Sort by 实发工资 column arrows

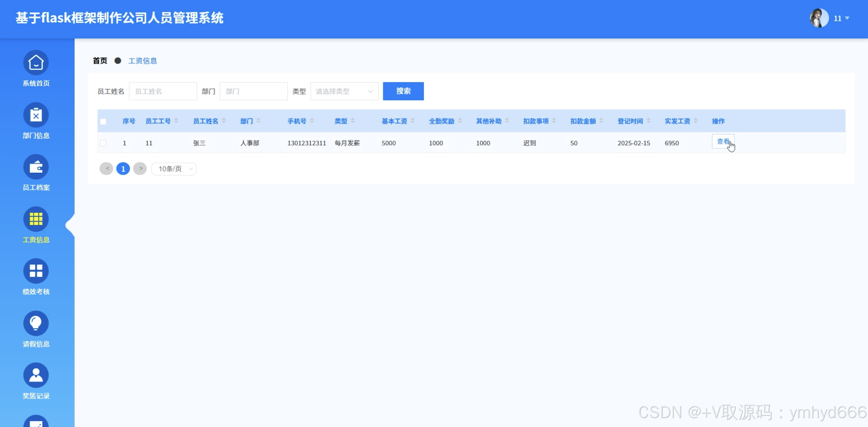point(695,121)
